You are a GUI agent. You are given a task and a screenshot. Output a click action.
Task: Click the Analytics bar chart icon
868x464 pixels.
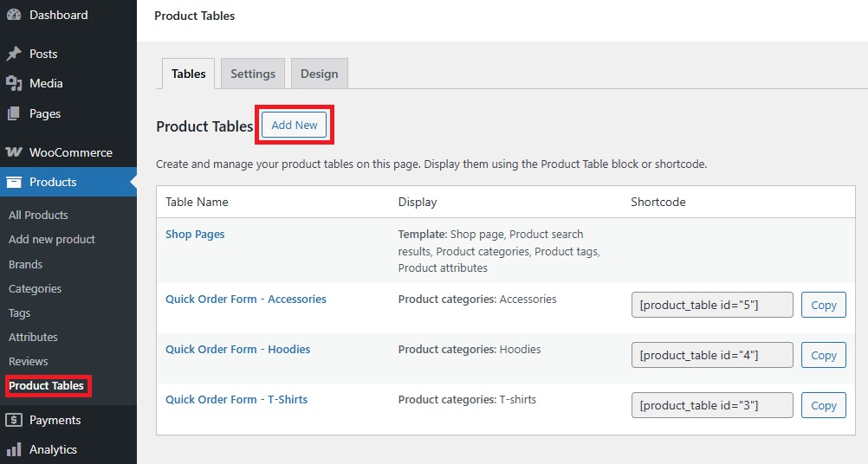[14, 449]
